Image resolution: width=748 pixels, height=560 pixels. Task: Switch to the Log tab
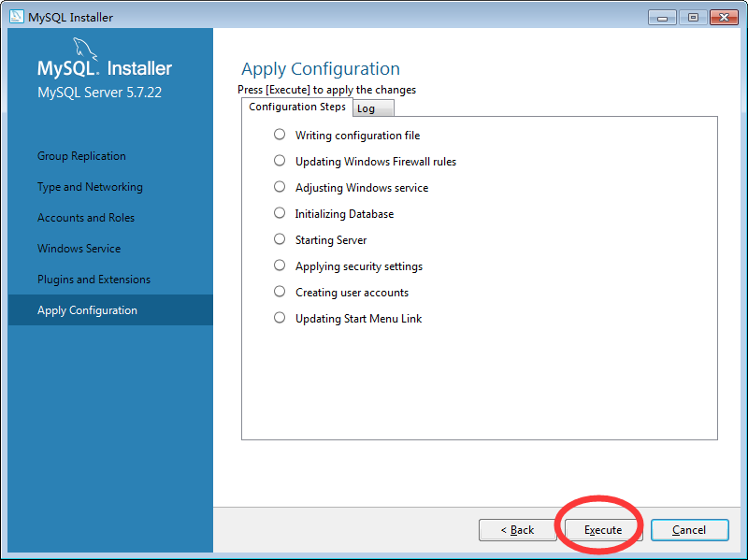(x=373, y=108)
